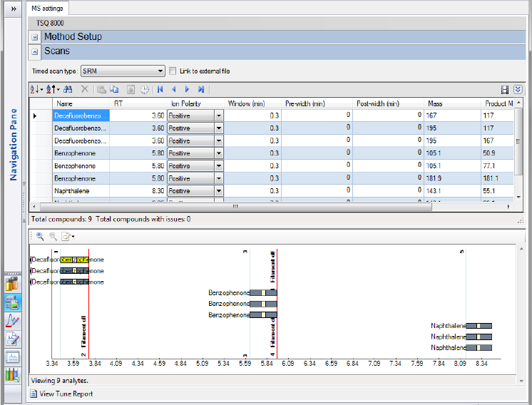Click the film-strip columns icon above the table
The width and height of the screenshot is (532, 405).
505,89
